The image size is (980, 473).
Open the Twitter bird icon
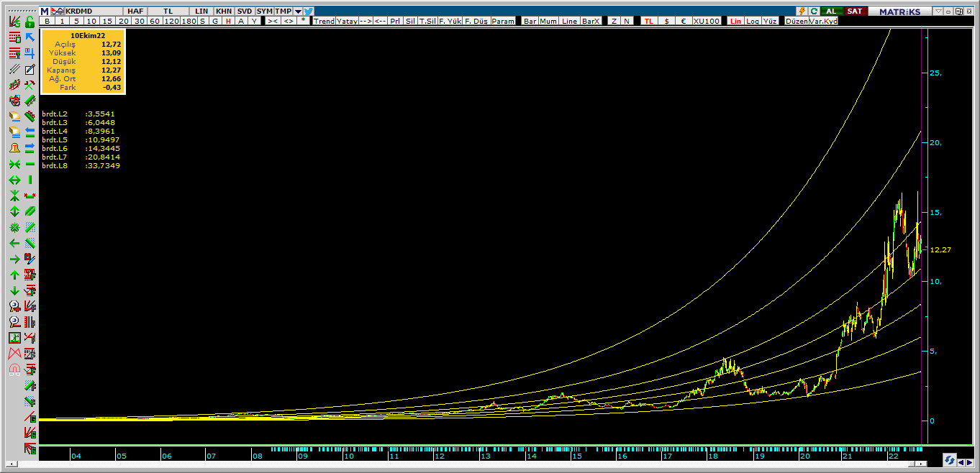click(309, 12)
